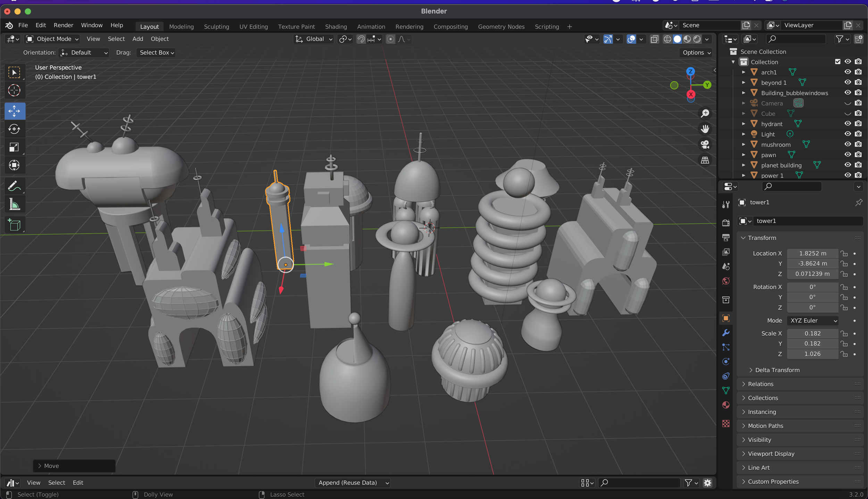This screenshot has width=868, height=499.
Task: Expand the Delta Transform section
Action: tap(777, 370)
